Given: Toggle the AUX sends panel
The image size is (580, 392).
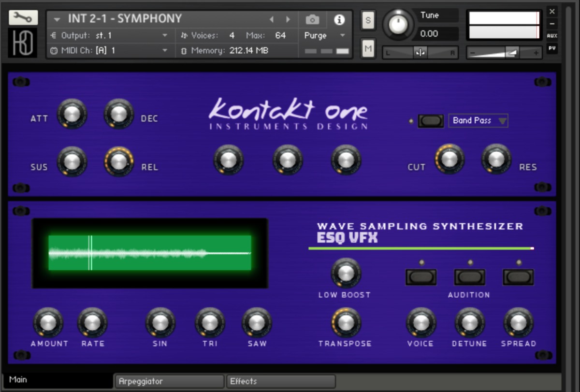Looking at the screenshot, I should pyautogui.click(x=552, y=36).
